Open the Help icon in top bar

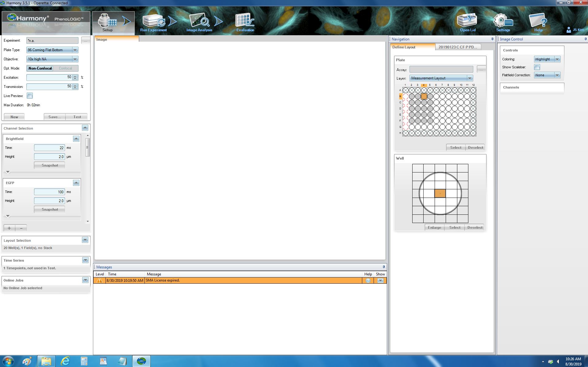tap(538, 22)
